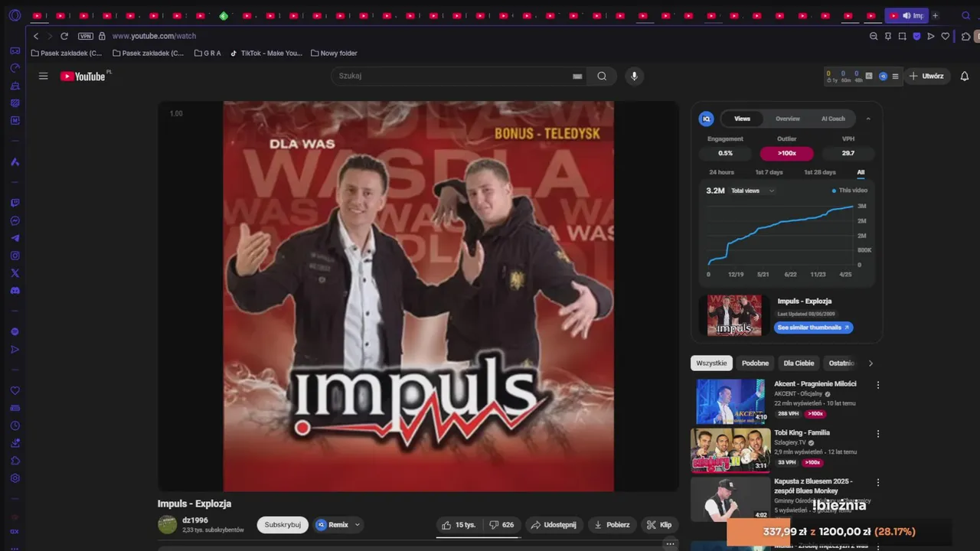Open Messenger in the Opera sidebar

click(15, 220)
